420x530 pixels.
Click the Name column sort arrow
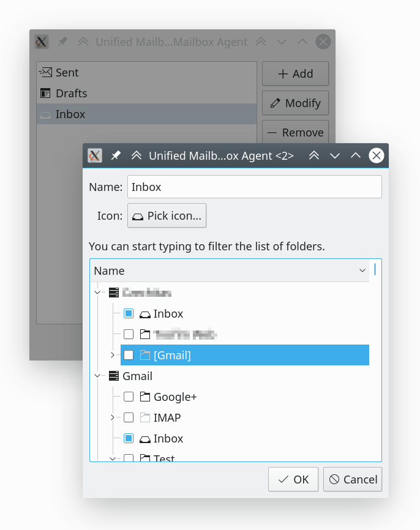click(x=362, y=271)
